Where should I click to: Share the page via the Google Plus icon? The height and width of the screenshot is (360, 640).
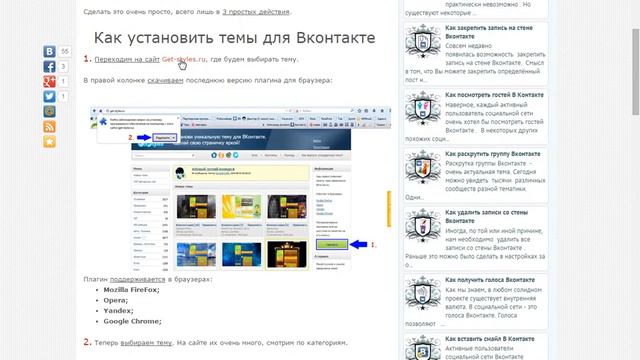[49, 81]
